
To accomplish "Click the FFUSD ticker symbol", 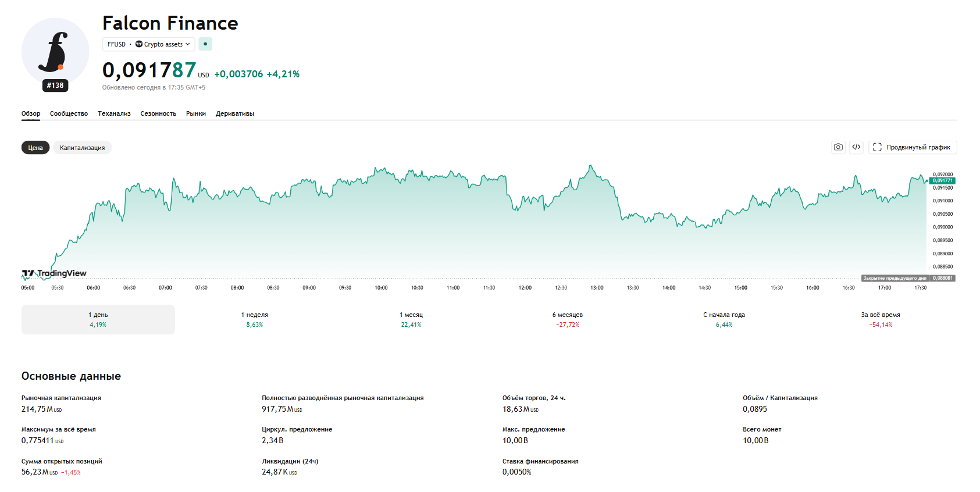I will tap(116, 44).
